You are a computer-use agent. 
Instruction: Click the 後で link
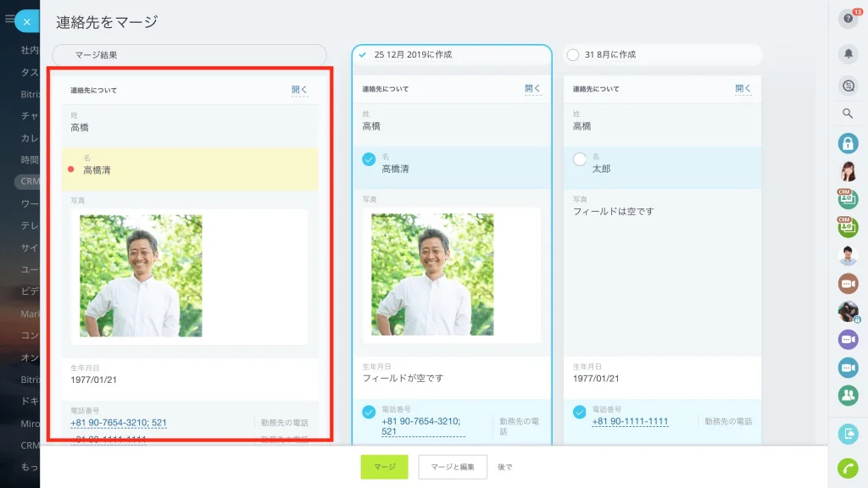pyautogui.click(x=505, y=467)
